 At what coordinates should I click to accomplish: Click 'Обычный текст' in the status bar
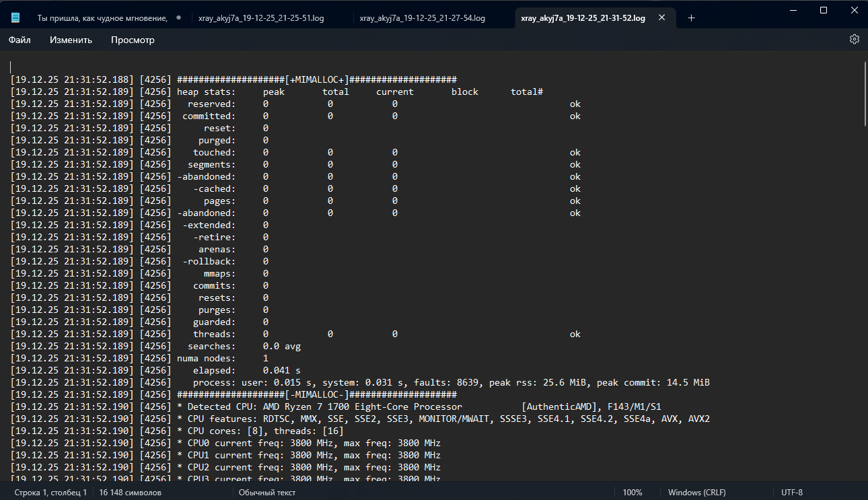tap(267, 493)
